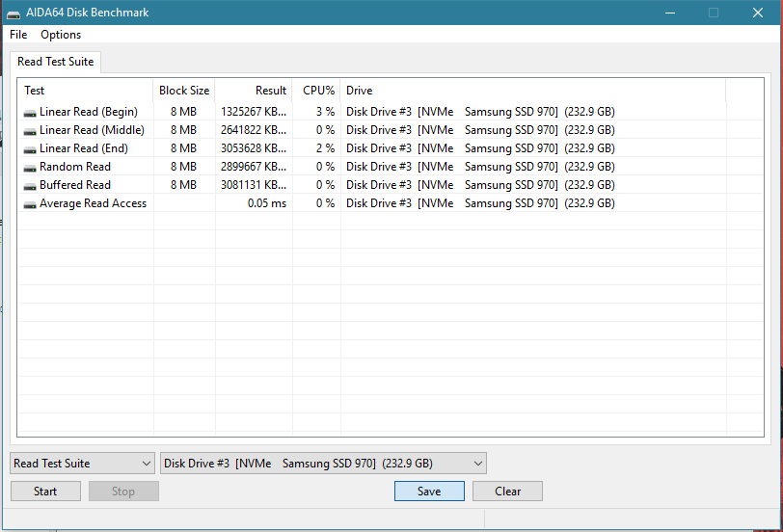Select the Random Read row label

pos(75,167)
